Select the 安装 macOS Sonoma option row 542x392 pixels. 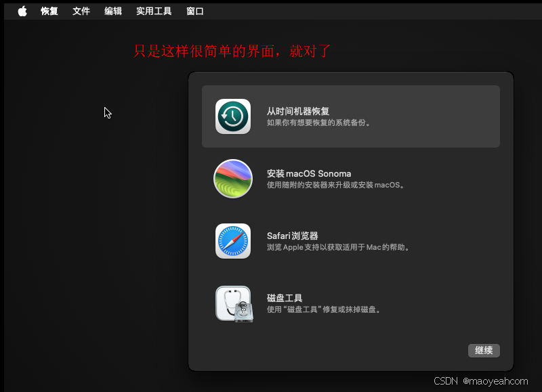pos(350,179)
